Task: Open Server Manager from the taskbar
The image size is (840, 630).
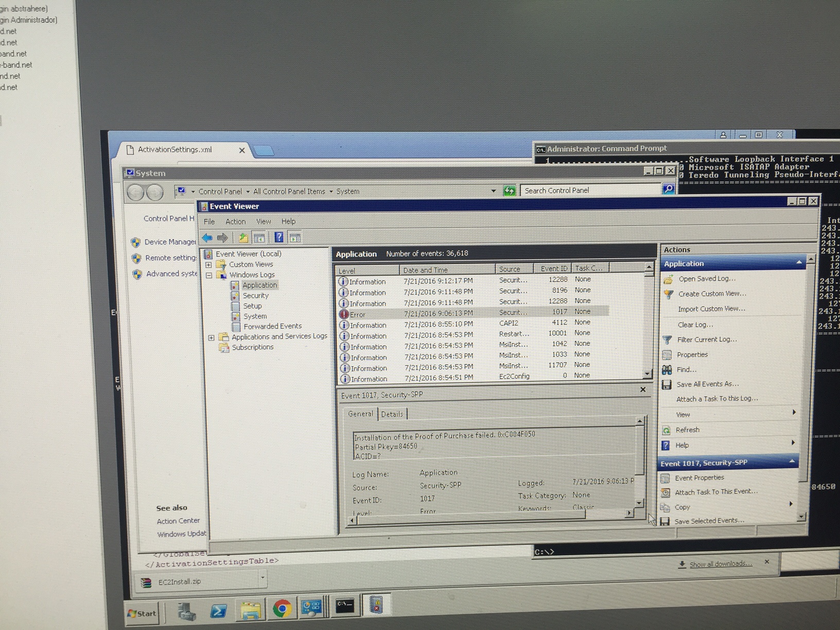Action: (186, 611)
